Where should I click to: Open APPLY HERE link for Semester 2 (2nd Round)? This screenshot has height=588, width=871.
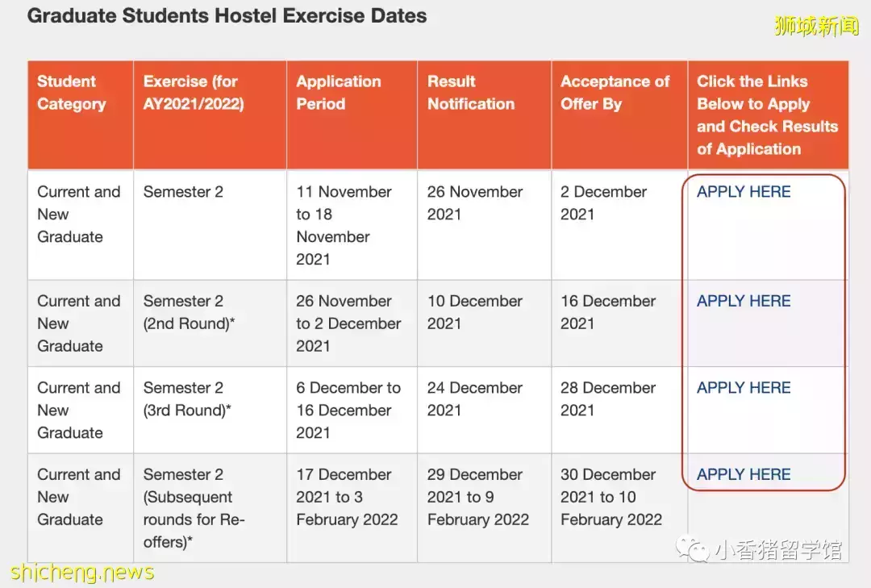744,301
